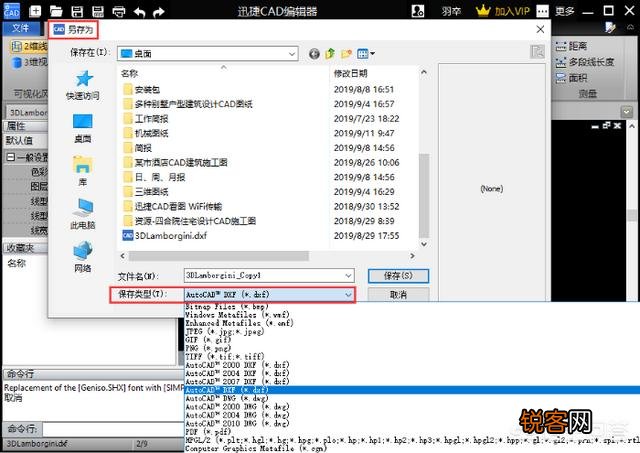The height and width of the screenshot is (453, 640).
Task: Choose JPEG (*.jpg;*.jpeg) format
Action: click(225, 331)
